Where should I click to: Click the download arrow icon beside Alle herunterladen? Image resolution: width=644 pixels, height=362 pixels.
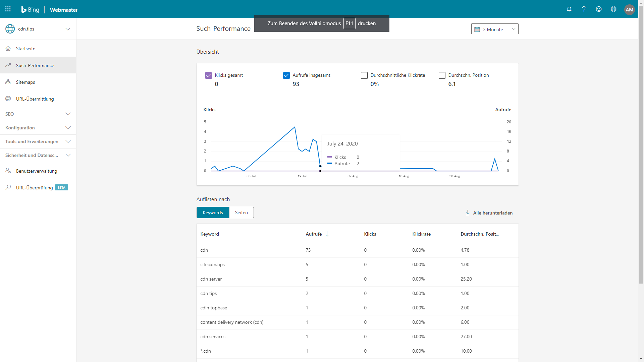(468, 213)
